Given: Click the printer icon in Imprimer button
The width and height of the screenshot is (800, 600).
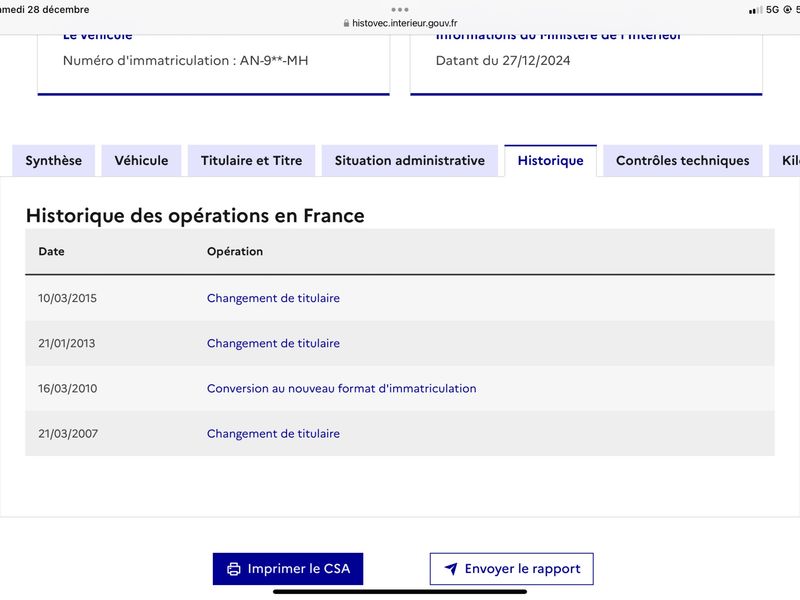Looking at the screenshot, I should (x=234, y=569).
